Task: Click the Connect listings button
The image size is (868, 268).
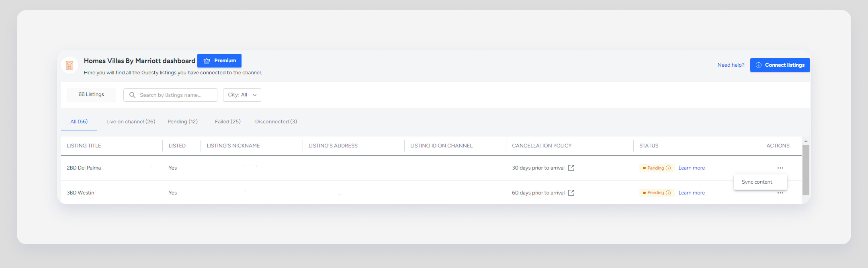Action: pyautogui.click(x=780, y=65)
